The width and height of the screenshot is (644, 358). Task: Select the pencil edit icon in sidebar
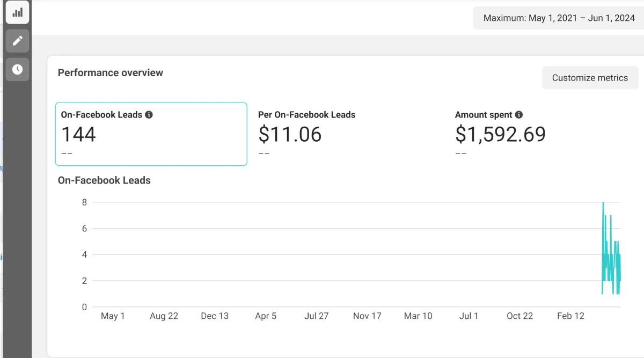click(17, 41)
